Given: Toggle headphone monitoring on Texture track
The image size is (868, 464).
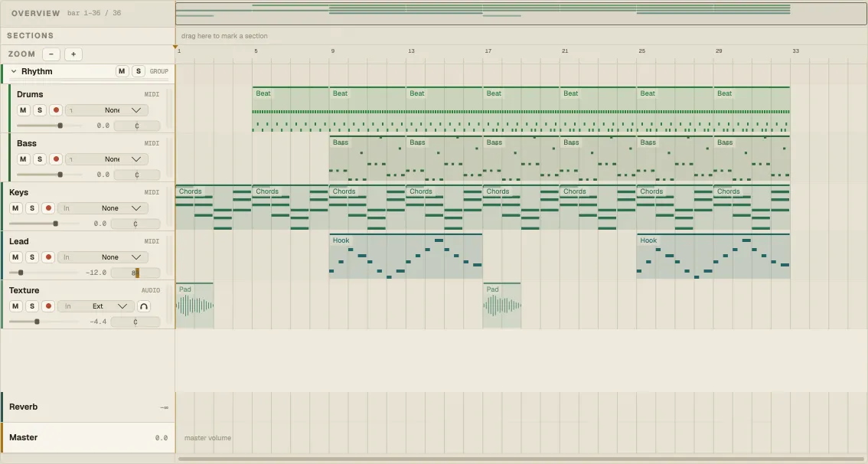Looking at the screenshot, I should click(143, 306).
